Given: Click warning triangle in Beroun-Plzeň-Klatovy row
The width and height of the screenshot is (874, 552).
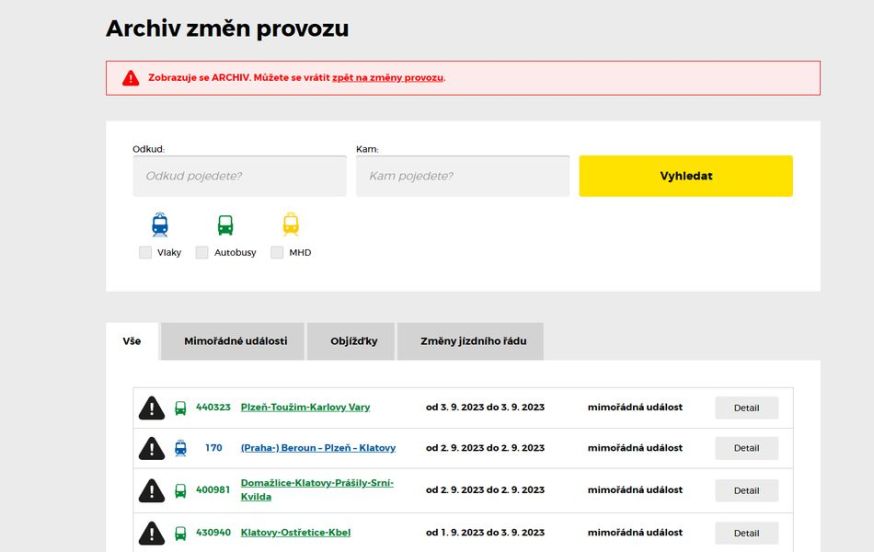Looking at the screenshot, I should [x=152, y=448].
